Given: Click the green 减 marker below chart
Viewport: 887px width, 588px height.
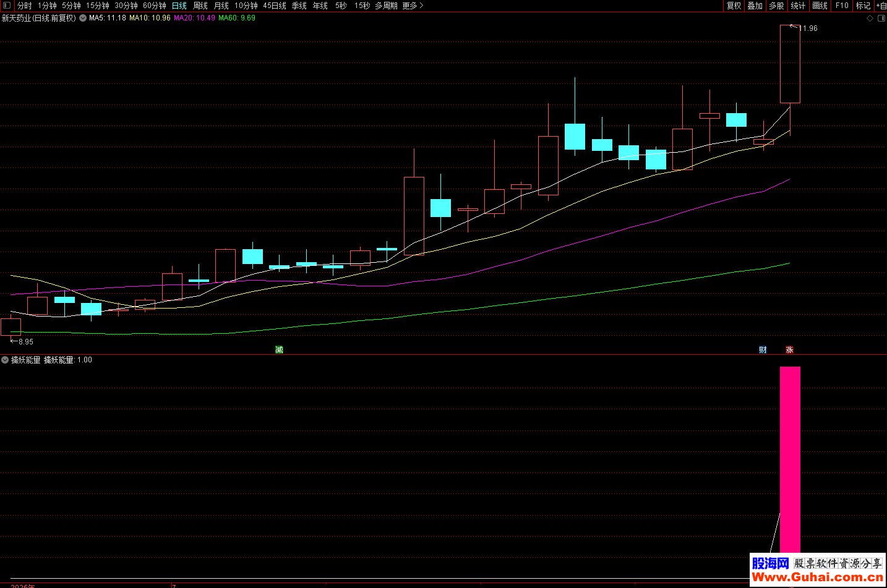Looking at the screenshot, I should [279, 350].
